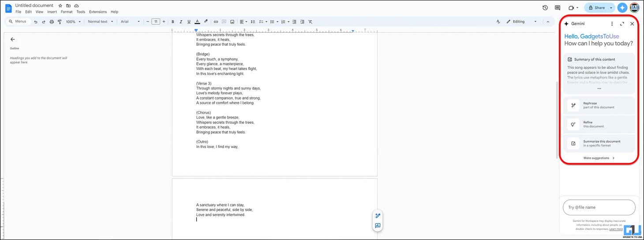Star the Untitled document
Screen dimensions: 644x240
(x=60, y=6)
